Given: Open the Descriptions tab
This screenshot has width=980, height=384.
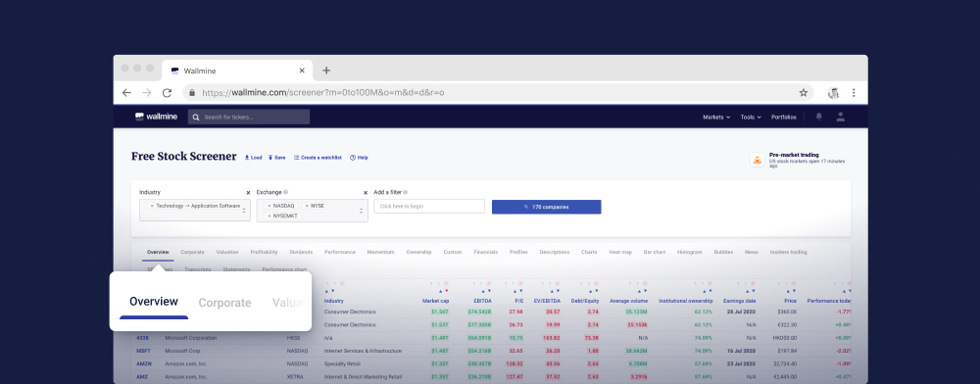Looking at the screenshot, I should [555, 253].
